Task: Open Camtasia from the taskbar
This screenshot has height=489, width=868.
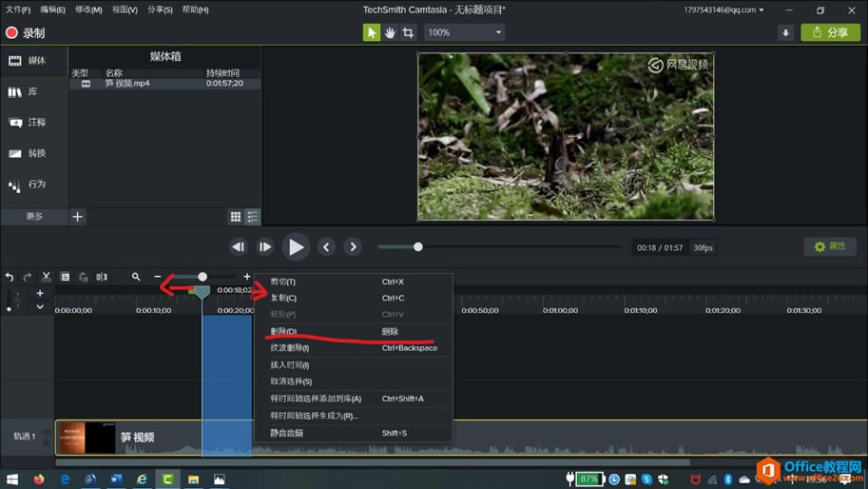Action: coord(167,479)
